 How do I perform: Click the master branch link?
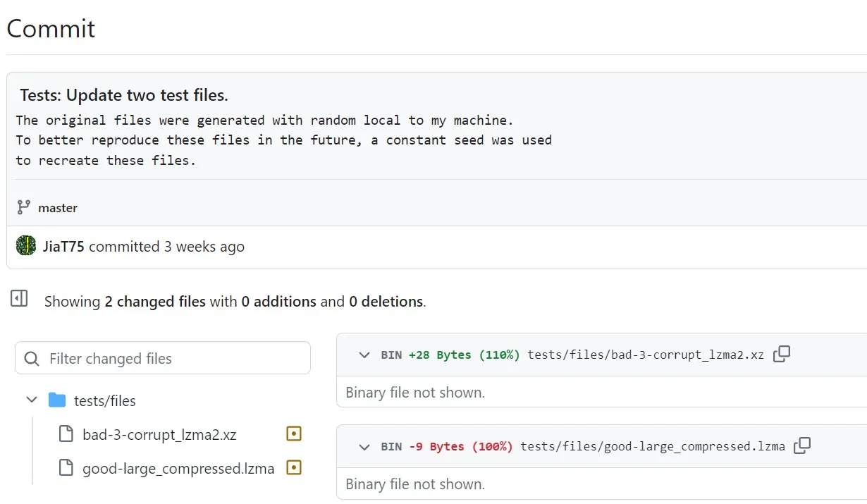pyautogui.click(x=58, y=208)
